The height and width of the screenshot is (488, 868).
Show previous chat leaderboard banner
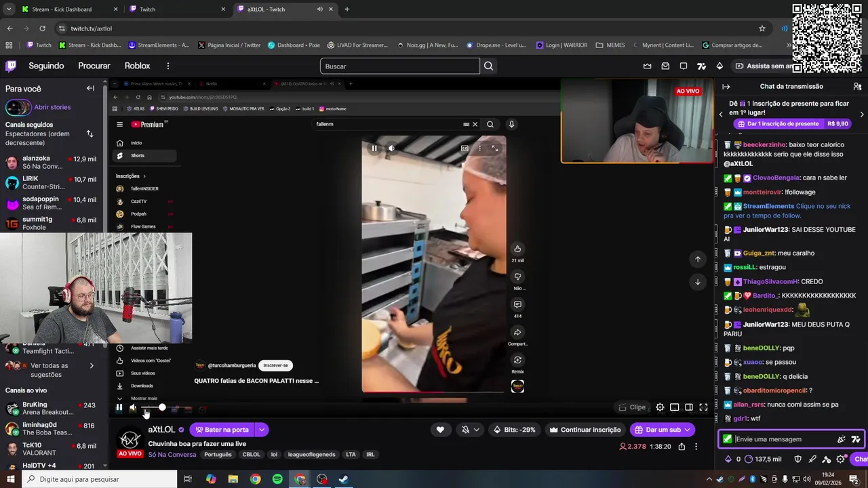click(x=721, y=115)
